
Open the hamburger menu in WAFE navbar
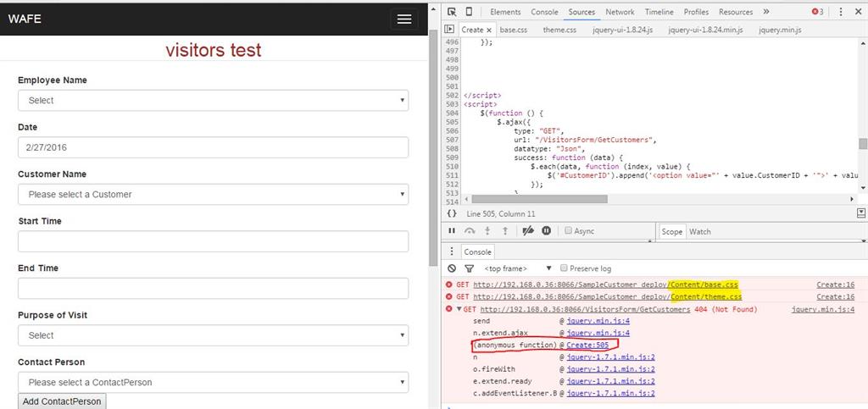[404, 19]
